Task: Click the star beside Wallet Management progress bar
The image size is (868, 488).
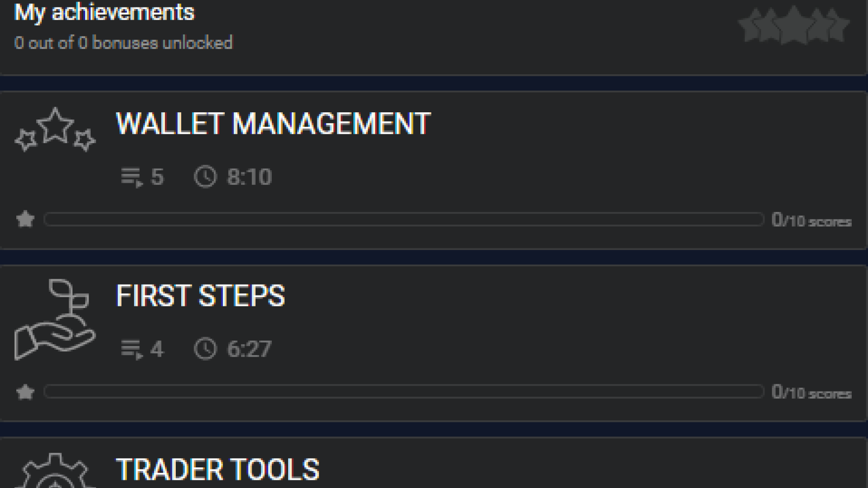Action: coord(25,219)
